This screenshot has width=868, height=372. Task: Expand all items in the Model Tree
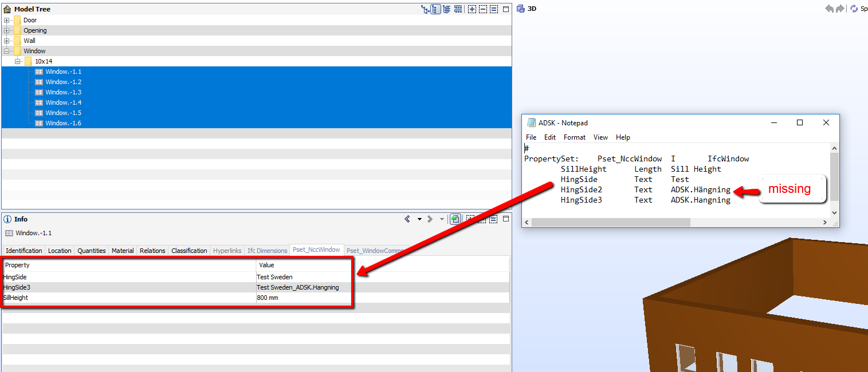472,9
